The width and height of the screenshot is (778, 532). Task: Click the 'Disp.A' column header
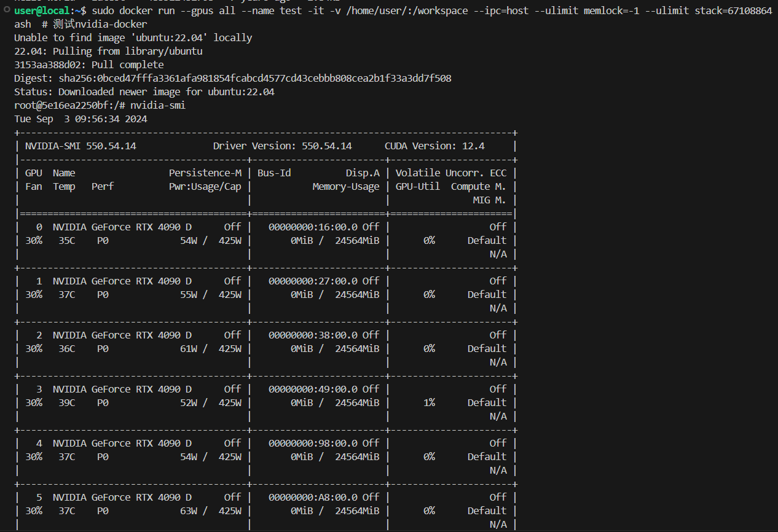click(363, 173)
